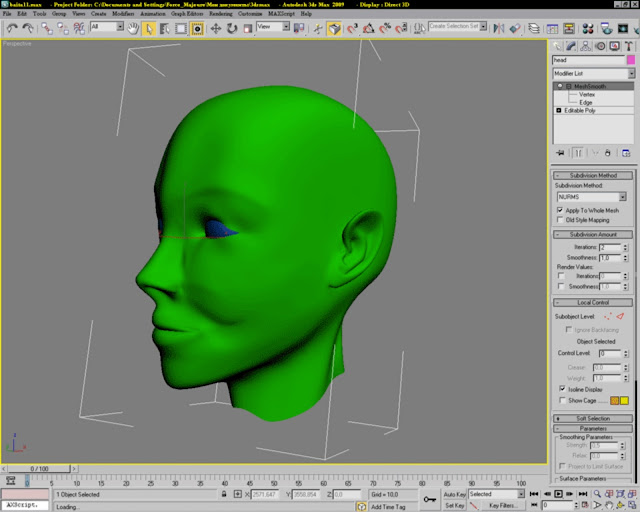Enable Render Values Iterations checkbox
The image size is (640, 512).
(561, 276)
